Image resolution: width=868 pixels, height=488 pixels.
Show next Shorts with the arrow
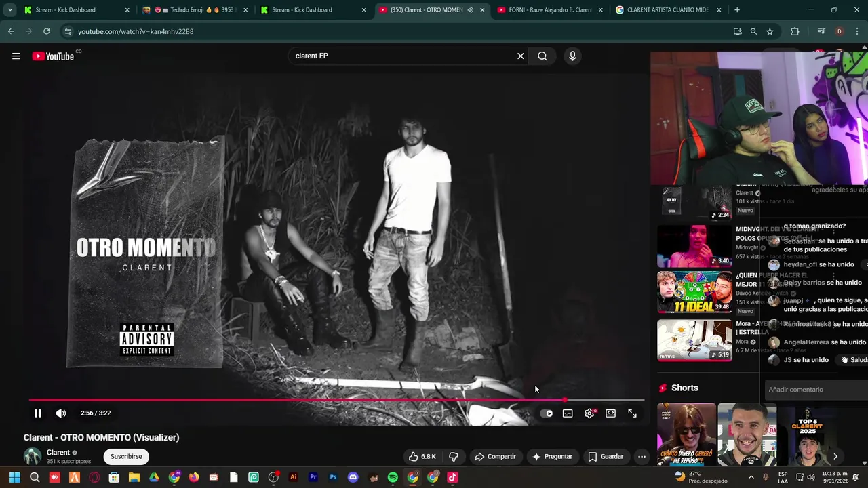(x=835, y=456)
